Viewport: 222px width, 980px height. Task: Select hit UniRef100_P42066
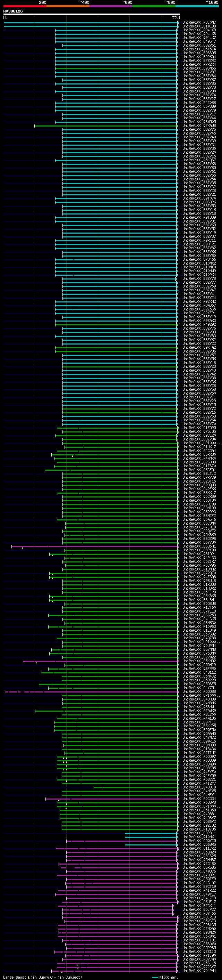coord(199,103)
